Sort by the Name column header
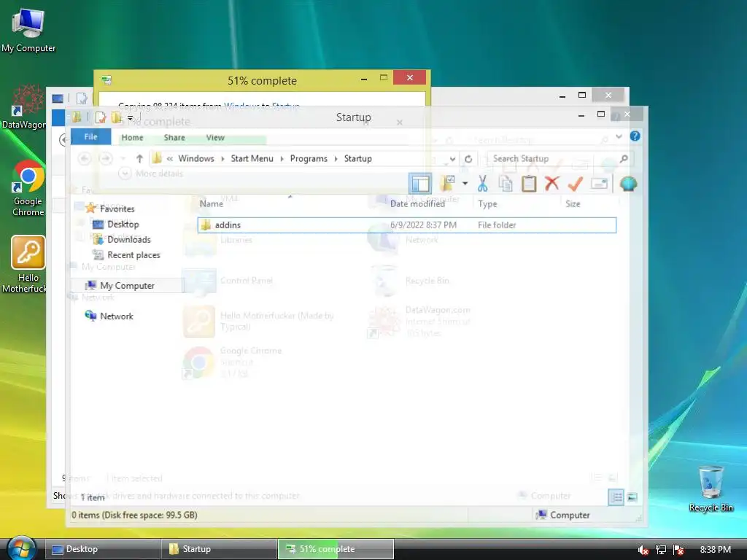 tap(211, 204)
